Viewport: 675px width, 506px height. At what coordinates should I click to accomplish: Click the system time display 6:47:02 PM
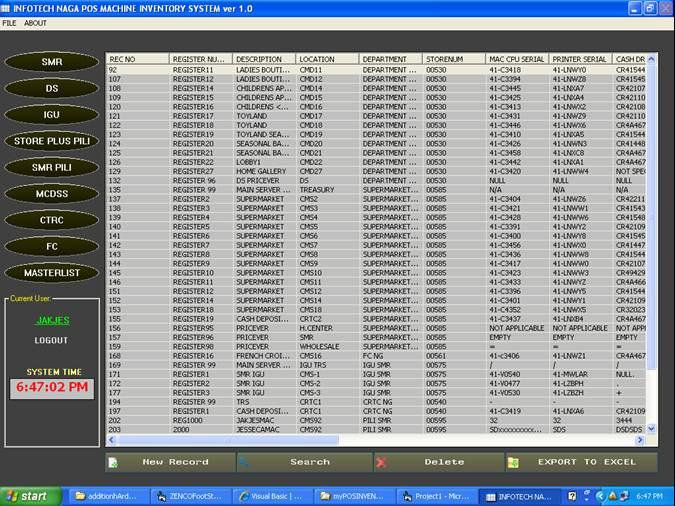[x=52, y=387]
